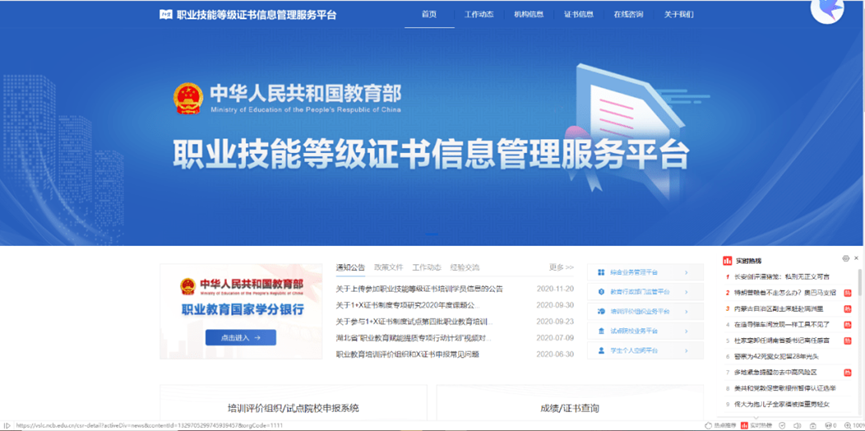
Task: Click the status bar sidebar toggle at far left
Action: coord(7,425)
